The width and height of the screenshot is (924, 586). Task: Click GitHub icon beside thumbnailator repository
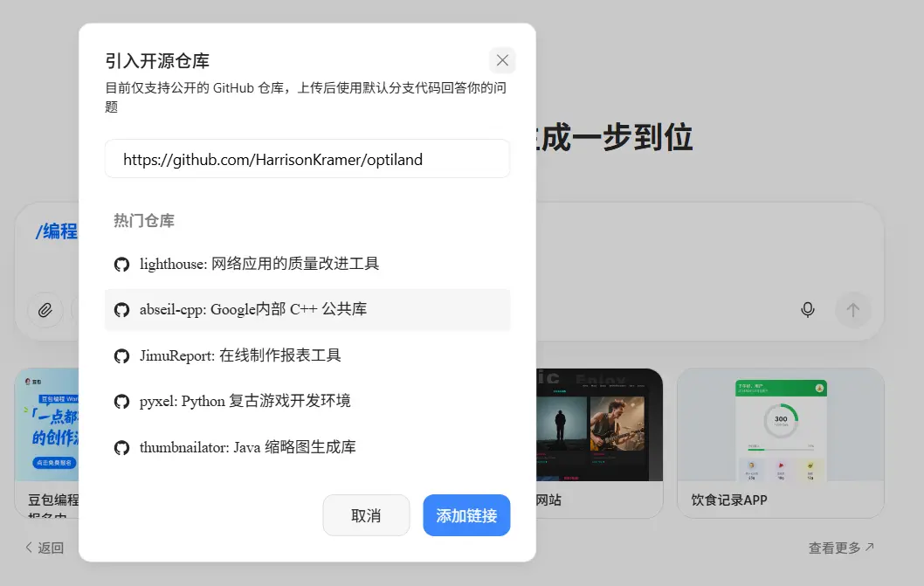[x=122, y=447]
